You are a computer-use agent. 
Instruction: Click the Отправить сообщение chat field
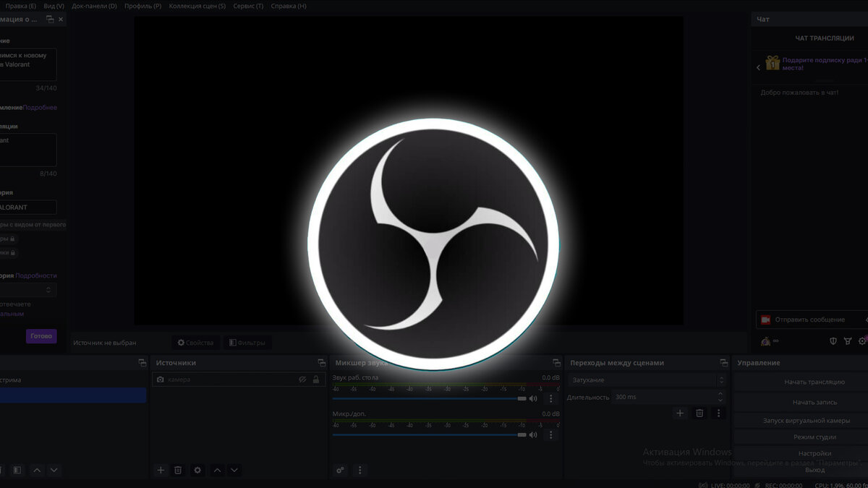(812, 320)
